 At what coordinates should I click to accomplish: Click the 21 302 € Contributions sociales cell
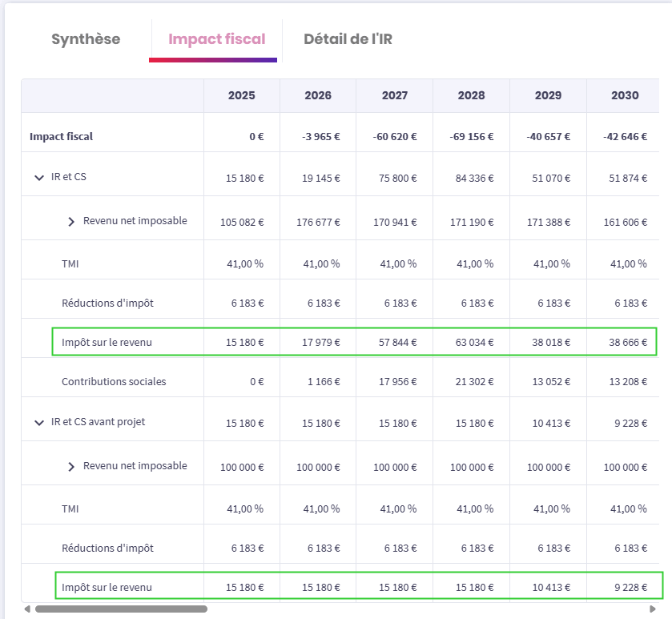(473, 382)
